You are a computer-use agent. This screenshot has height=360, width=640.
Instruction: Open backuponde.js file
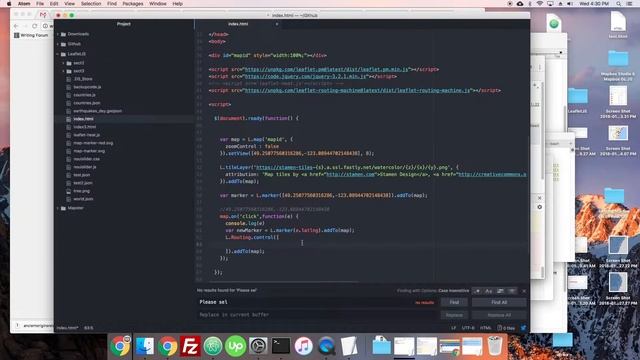click(x=87, y=87)
